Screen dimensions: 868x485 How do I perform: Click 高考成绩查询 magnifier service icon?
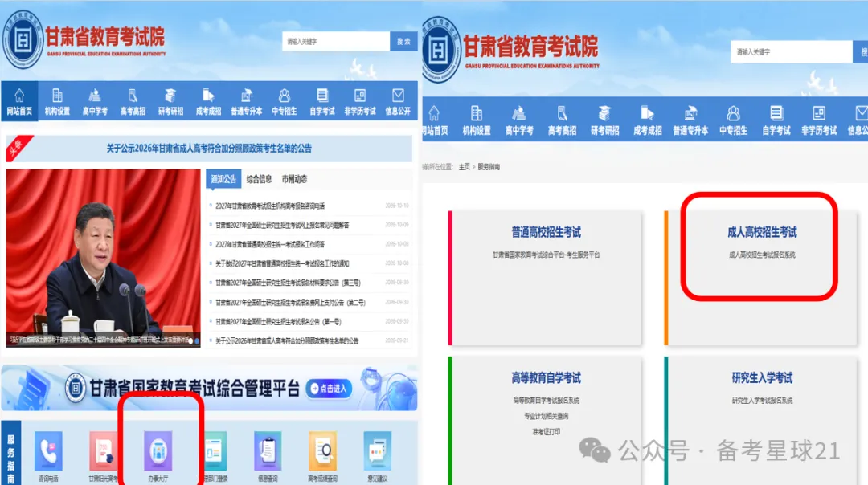pos(323,450)
